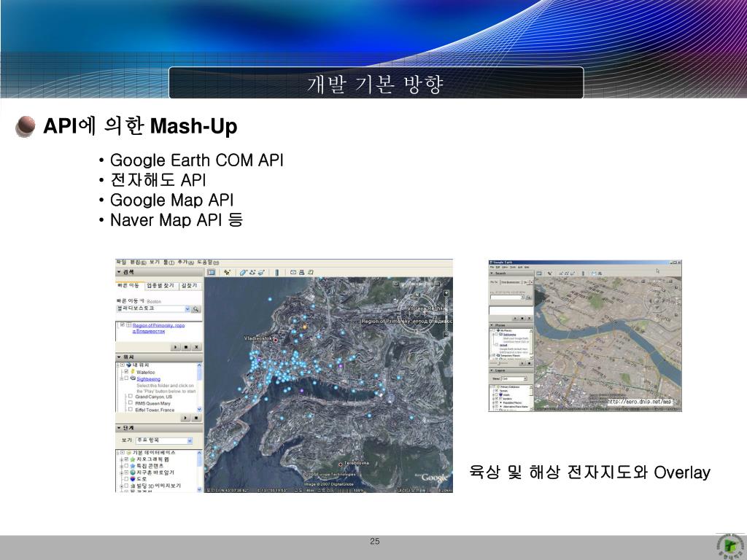Select 빠른 이동 tab
This screenshot has height=560, width=747.
[x=128, y=286]
